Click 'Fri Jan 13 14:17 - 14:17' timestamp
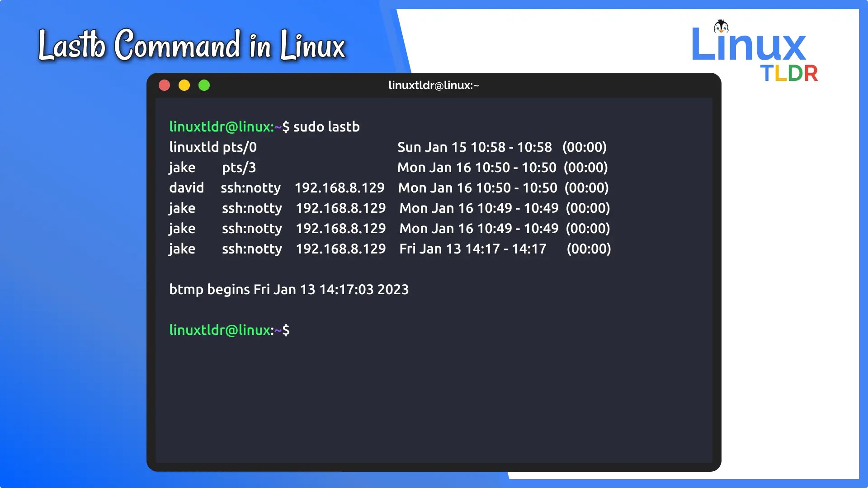 click(x=472, y=249)
